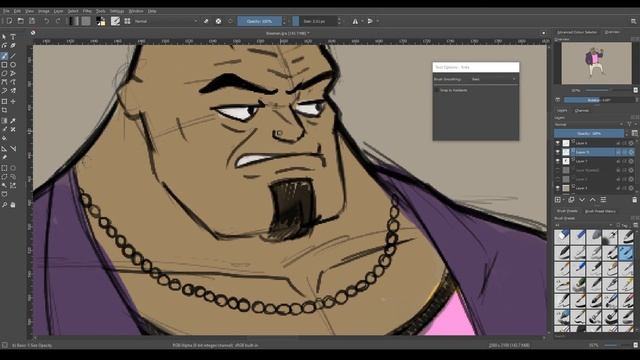Move layer down with the down arrow
Viewport: 640px width, 360px height.
(582, 200)
